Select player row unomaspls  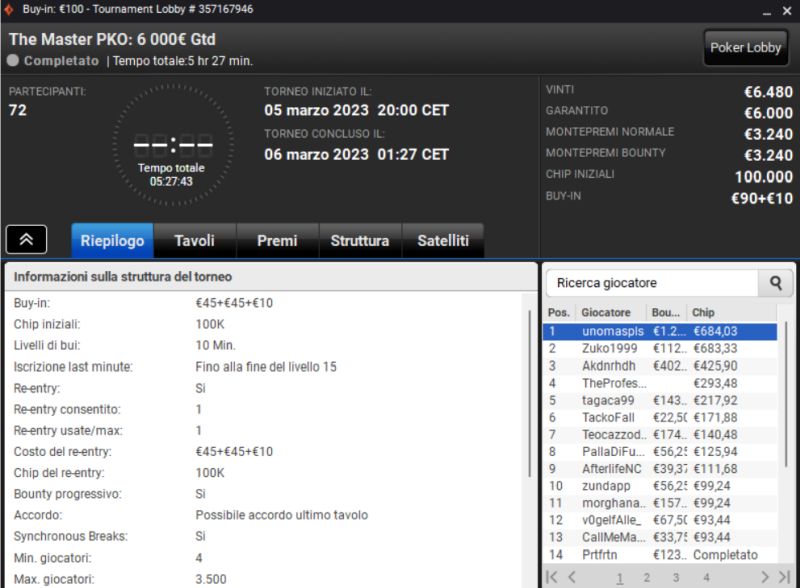click(660, 331)
